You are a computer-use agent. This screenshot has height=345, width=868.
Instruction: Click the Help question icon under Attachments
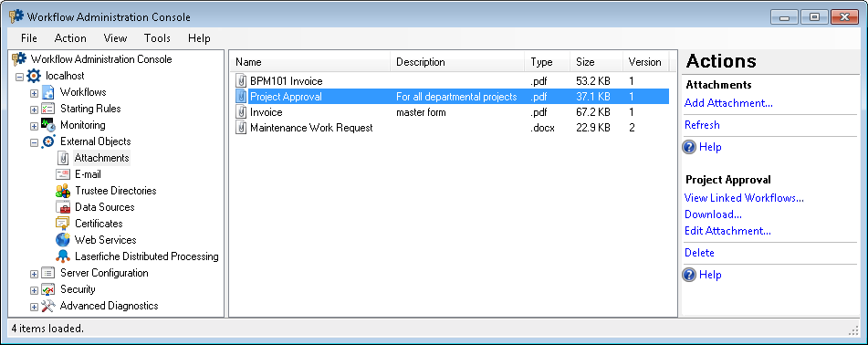coord(689,147)
